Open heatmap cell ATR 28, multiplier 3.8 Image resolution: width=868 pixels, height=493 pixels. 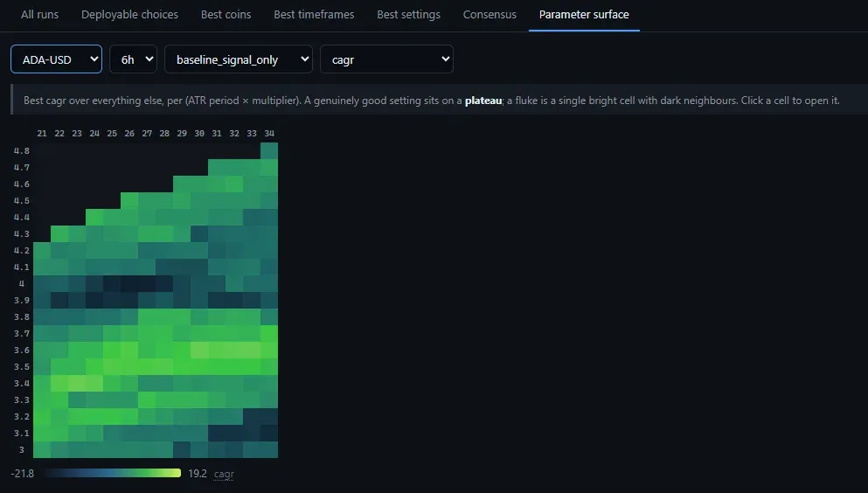pyautogui.click(x=164, y=316)
